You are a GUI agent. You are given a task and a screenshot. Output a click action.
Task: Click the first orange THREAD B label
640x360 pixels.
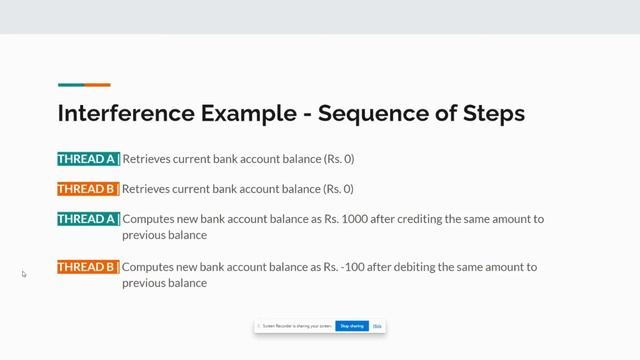click(x=88, y=189)
